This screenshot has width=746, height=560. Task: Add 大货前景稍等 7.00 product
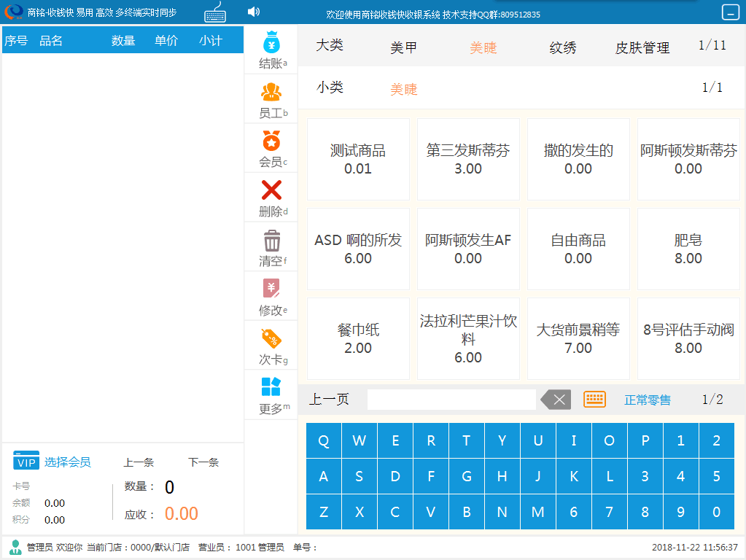pyautogui.click(x=578, y=339)
